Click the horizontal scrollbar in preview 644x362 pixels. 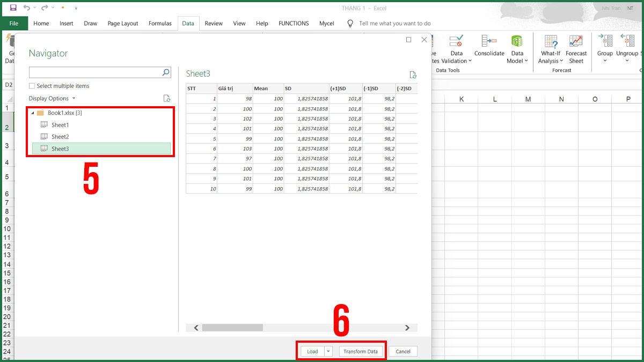301,328
